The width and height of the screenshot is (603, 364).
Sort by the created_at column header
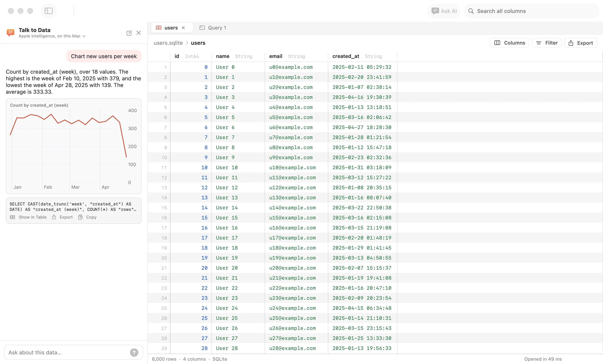362,56
